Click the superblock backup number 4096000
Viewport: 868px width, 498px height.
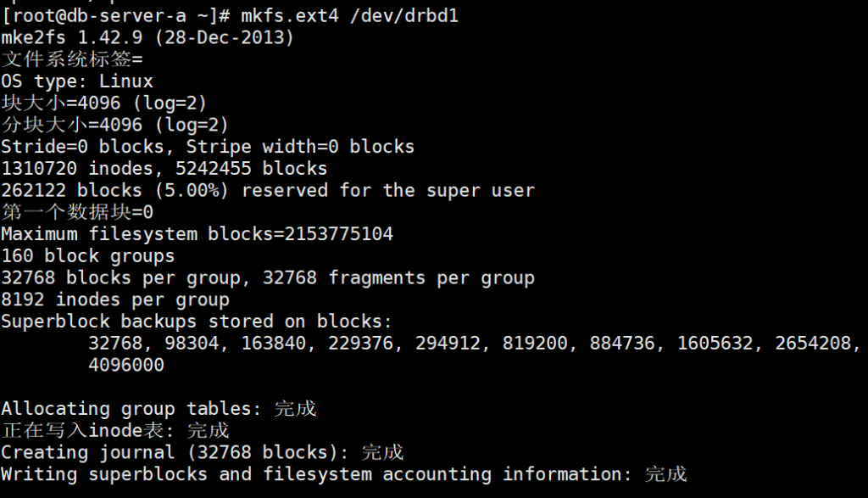[126, 365]
